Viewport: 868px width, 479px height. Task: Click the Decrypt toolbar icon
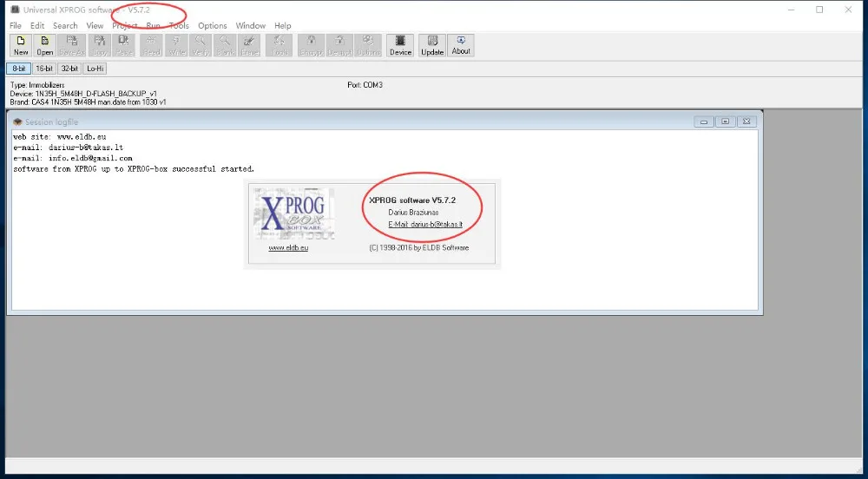[x=340, y=45]
